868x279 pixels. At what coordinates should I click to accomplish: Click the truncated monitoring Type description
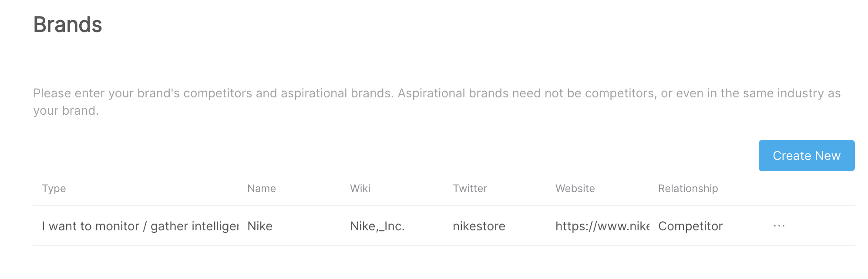(139, 226)
